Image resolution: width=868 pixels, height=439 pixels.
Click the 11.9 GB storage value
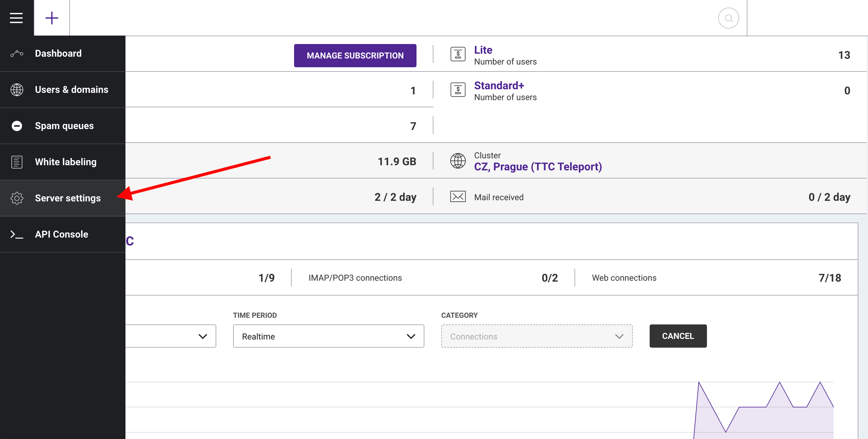[x=397, y=162]
